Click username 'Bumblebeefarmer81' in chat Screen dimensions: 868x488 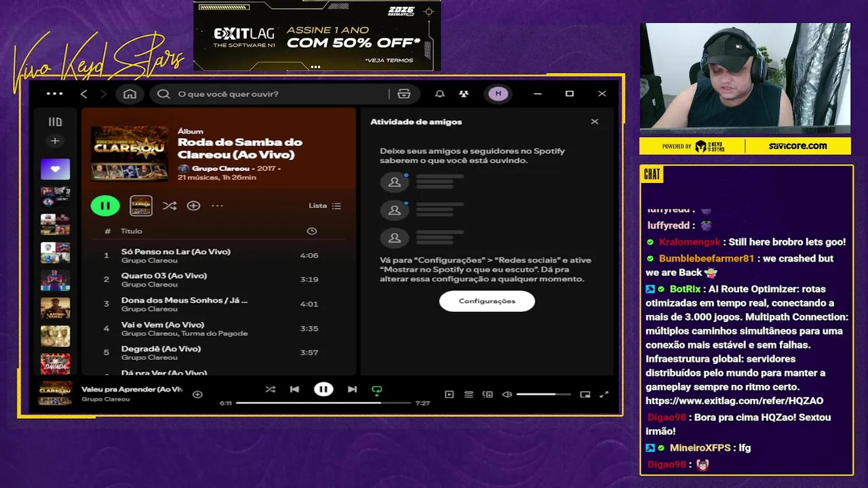[x=706, y=258]
